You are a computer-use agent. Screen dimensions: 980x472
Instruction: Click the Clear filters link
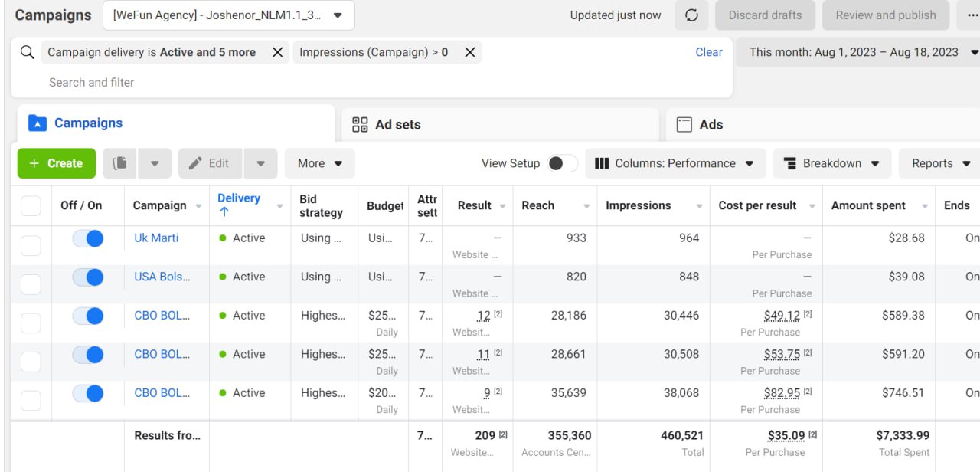point(709,52)
